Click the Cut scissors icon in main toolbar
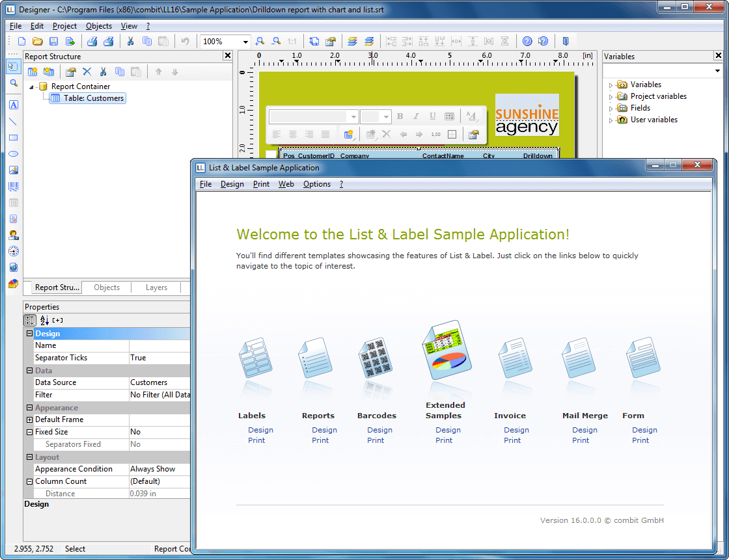This screenshot has width=729, height=560. point(131,42)
